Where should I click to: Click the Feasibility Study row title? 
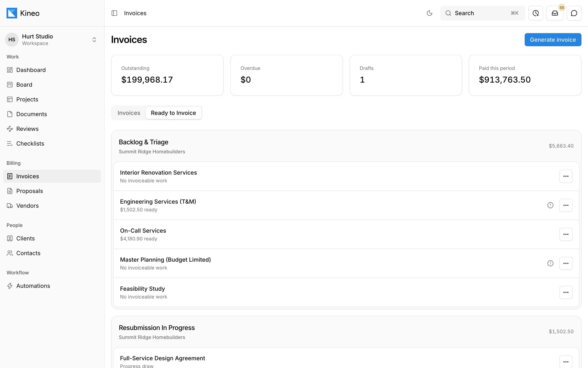tap(142, 289)
